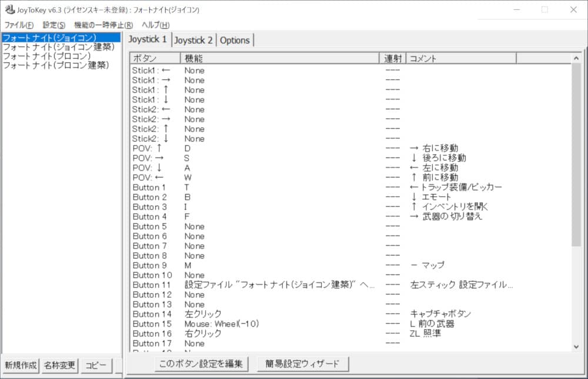Select profile フォートナイト(プロコン)
Image resolution: width=588 pixels, height=379 pixels.
pyautogui.click(x=47, y=56)
